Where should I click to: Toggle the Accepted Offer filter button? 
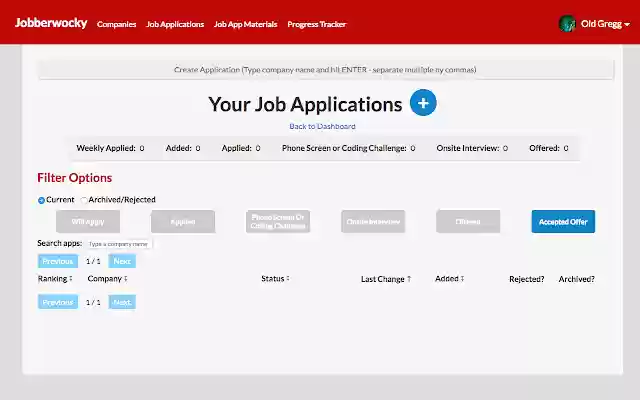pyautogui.click(x=563, y=222)
